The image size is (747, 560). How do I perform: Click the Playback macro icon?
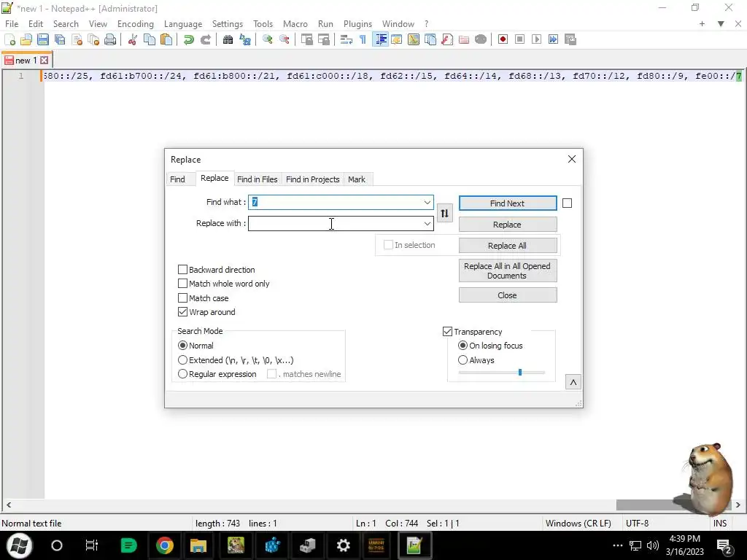pyautogui.click(x=536, y=39)
